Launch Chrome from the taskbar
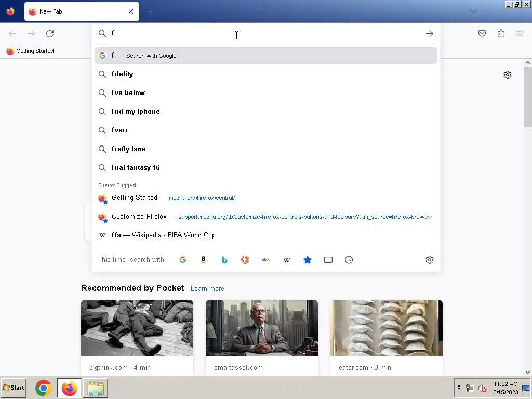 point(44,388)
